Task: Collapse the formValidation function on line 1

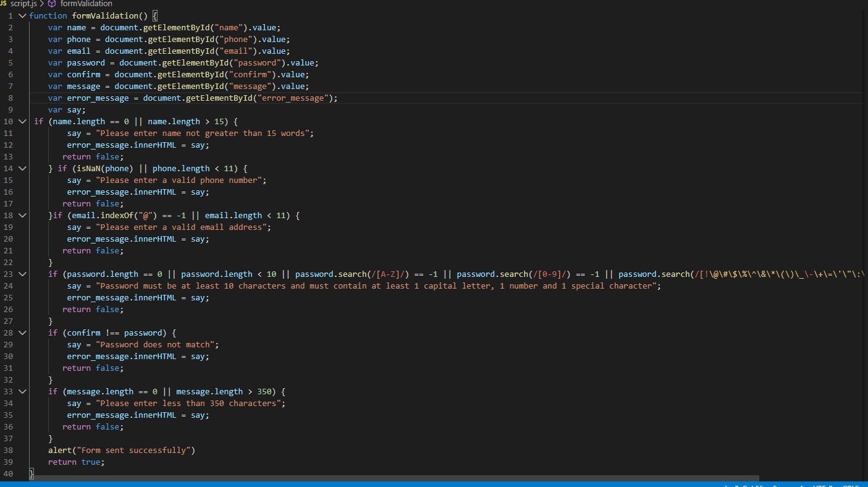Action: pyautogui.click(x=22, y=15)
